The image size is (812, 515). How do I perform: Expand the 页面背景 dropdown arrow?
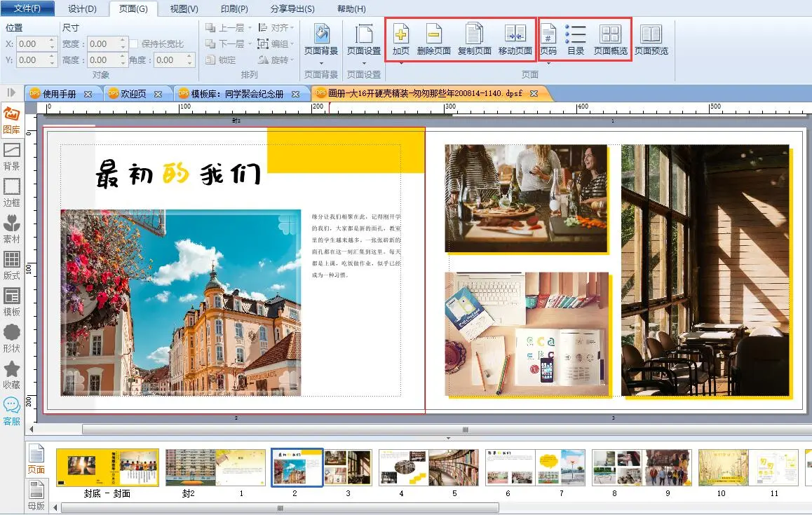[x=321, y=64]
